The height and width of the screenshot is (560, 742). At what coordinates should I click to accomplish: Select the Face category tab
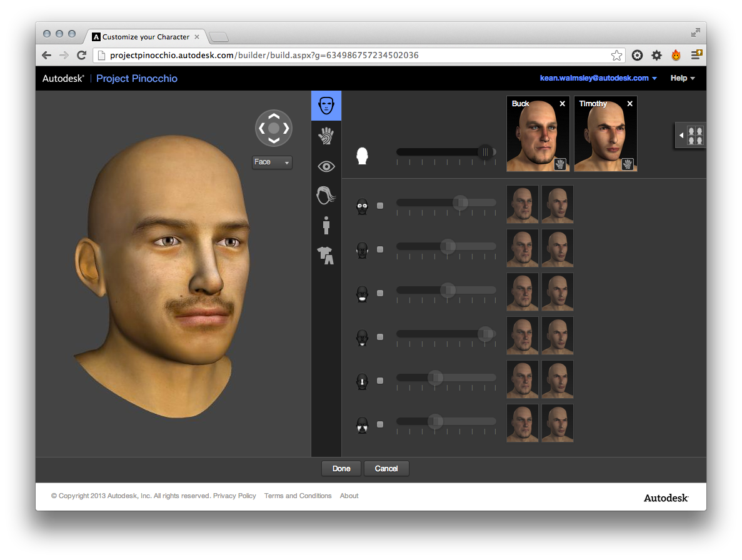point(326,106)
